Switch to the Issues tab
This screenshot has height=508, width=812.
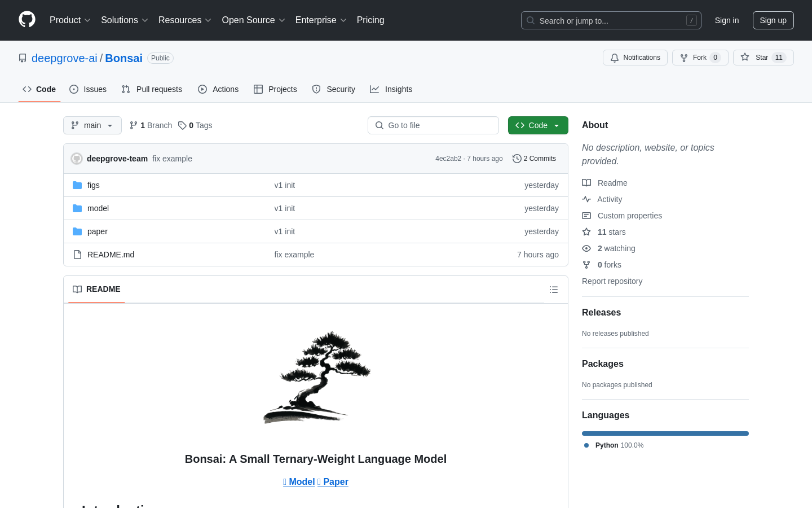(88, 89)
